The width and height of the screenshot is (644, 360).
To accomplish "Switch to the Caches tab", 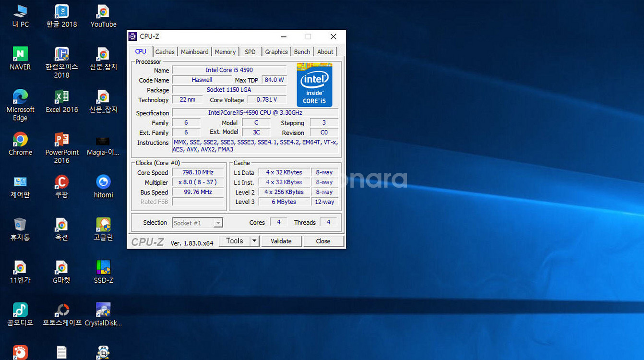I will click(x=165, y=52).
